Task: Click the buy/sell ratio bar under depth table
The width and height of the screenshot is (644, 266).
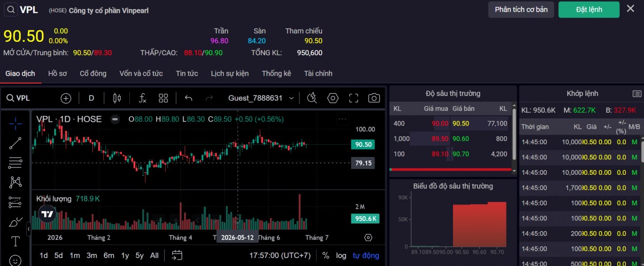Action: coord(451,169)
